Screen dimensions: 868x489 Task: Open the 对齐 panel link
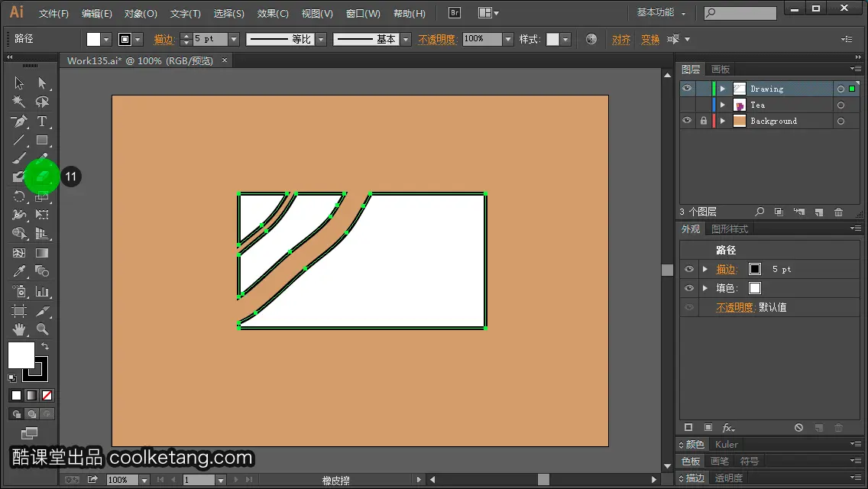pyautogui.click(x=621, y=39)
